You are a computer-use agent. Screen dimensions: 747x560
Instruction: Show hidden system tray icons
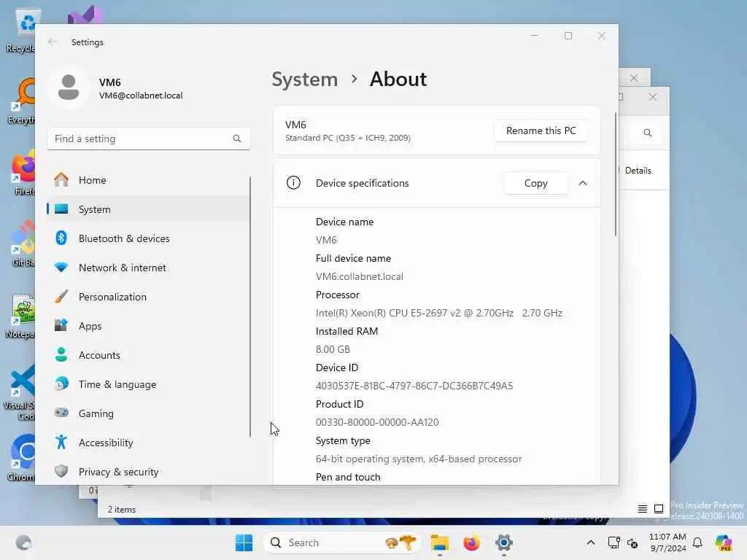point(590,542)
